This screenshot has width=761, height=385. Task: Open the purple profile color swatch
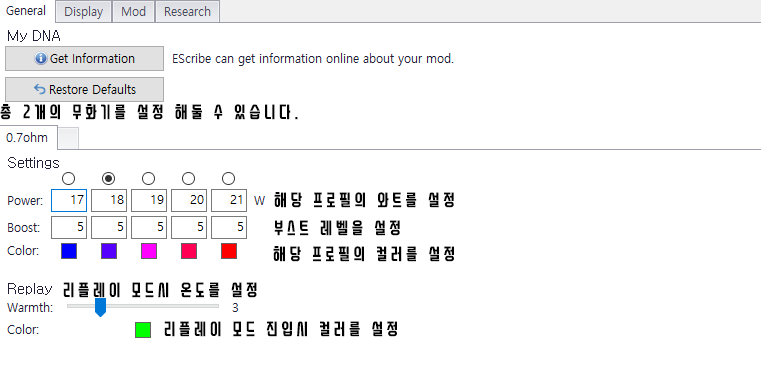click(109, 251)
